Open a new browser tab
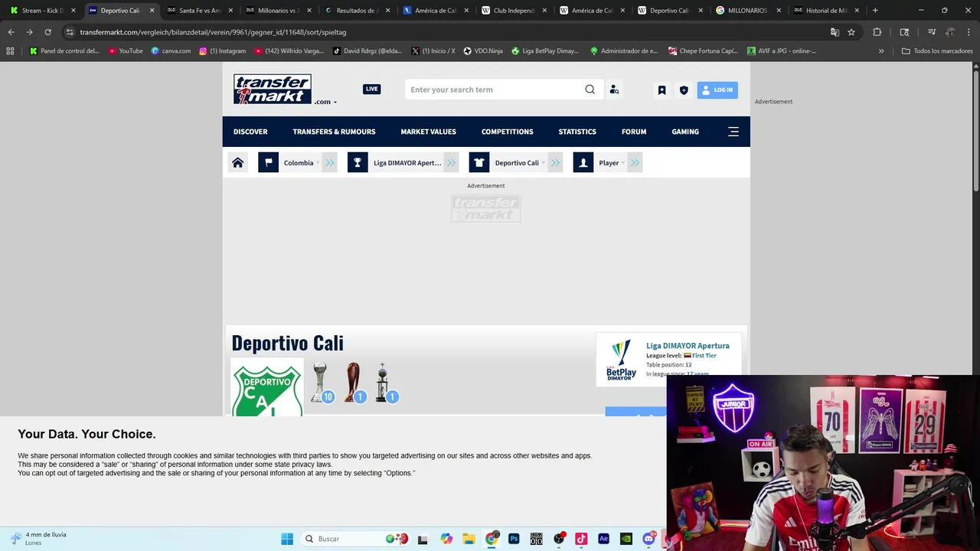 pos(875,11)
